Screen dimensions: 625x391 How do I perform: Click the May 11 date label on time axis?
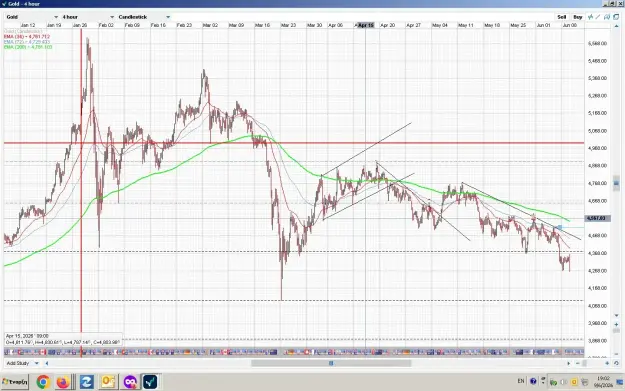(466, 25)
